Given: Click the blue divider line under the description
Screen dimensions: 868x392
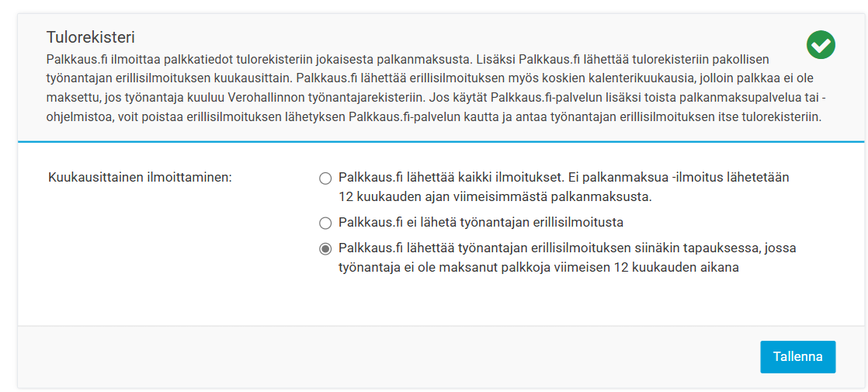Looking at the screenshot, I should 443,142.
